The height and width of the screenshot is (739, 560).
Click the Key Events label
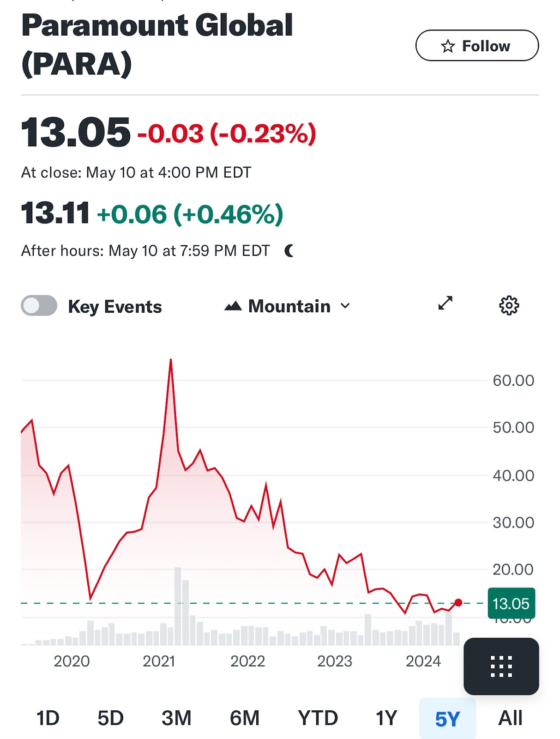[115, 307]
